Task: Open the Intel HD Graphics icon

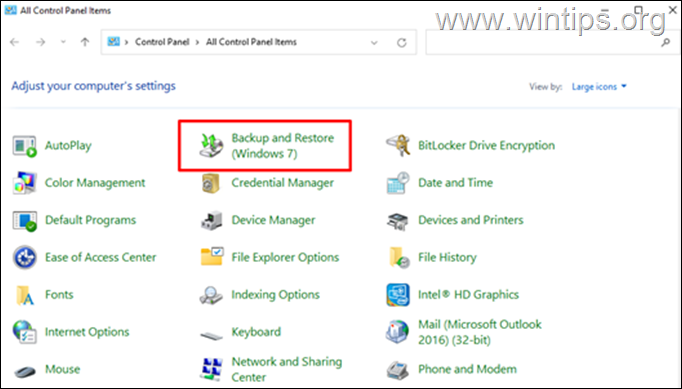Action: click(x=398, y=295)
